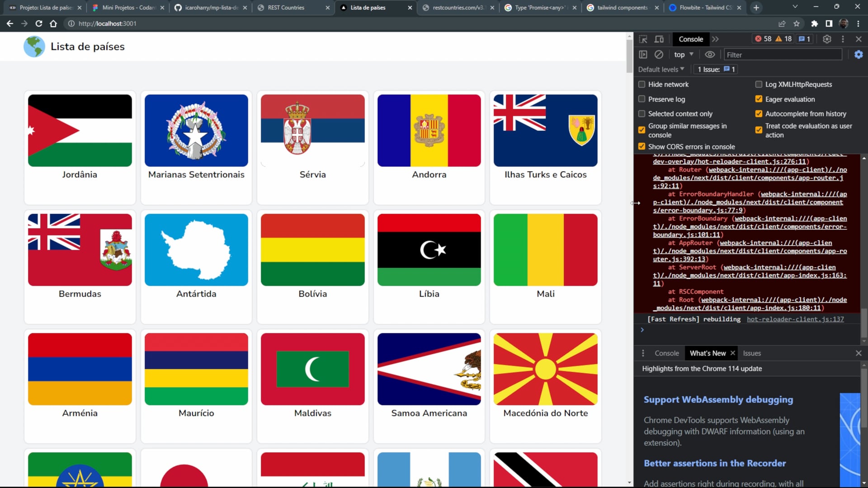The image size is (868, 488).
Task: Switch to the Issues drawer tab
Action: point(751,353)
